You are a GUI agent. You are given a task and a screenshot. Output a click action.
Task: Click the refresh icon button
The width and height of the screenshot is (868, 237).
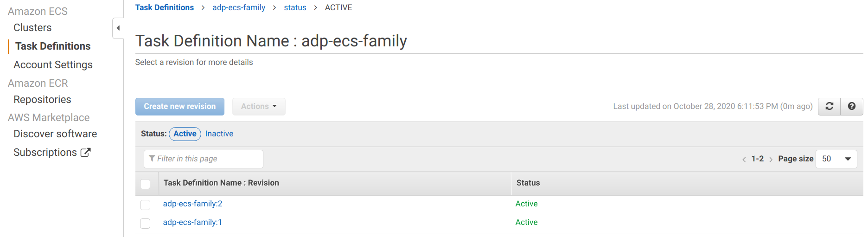click(830, 106)
